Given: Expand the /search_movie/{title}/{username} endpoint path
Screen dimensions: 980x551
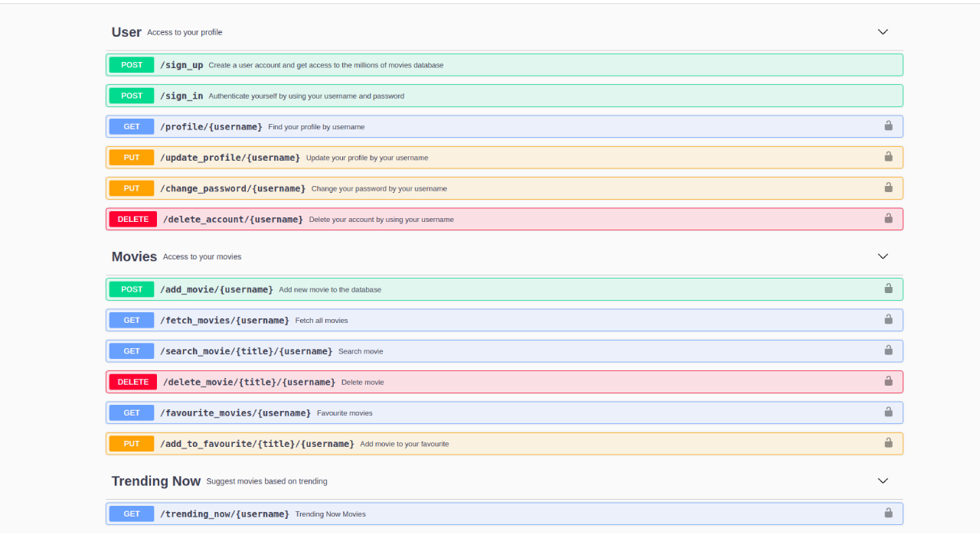Looking at the screenshot, I should [x=246, y=351].
